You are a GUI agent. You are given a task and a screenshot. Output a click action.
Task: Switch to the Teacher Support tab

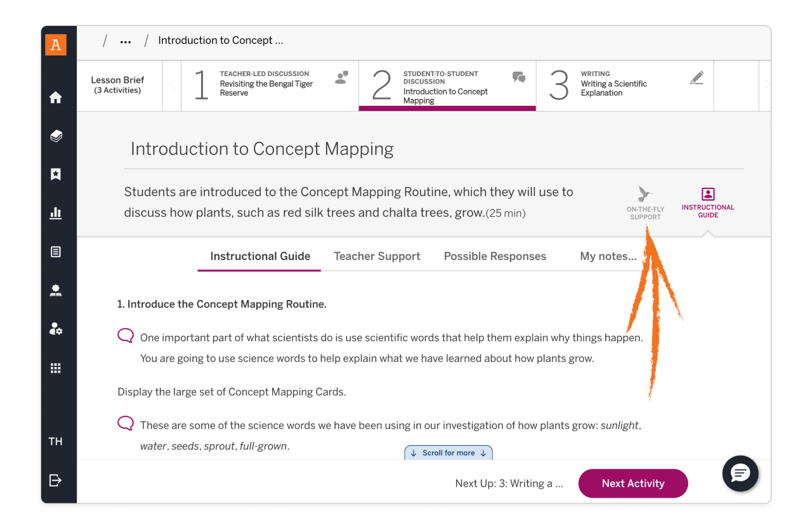(377, 256)
